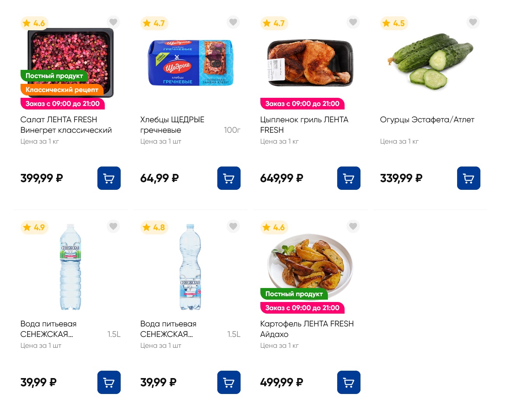Add Картофель Айдахо to the cart
This screenshot has height=413, width=532.
pyautogui.click(x=348, y=382)
